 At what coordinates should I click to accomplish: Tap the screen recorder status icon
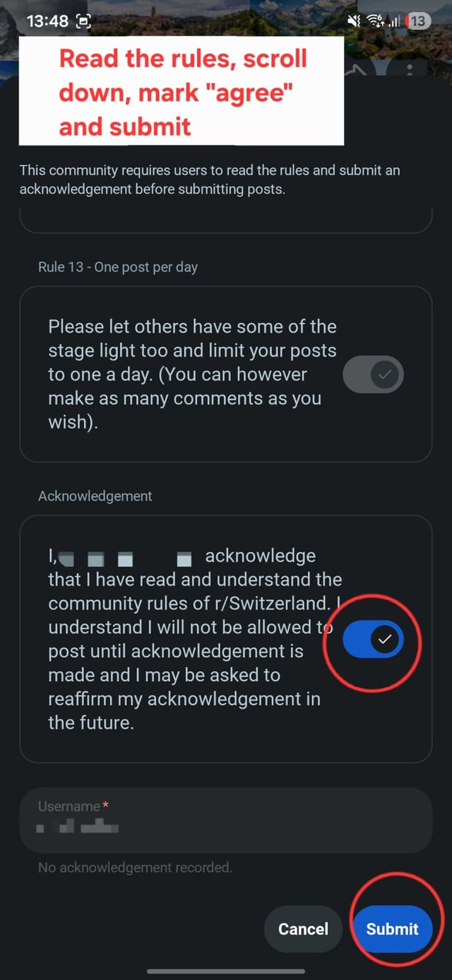[83, 21]
